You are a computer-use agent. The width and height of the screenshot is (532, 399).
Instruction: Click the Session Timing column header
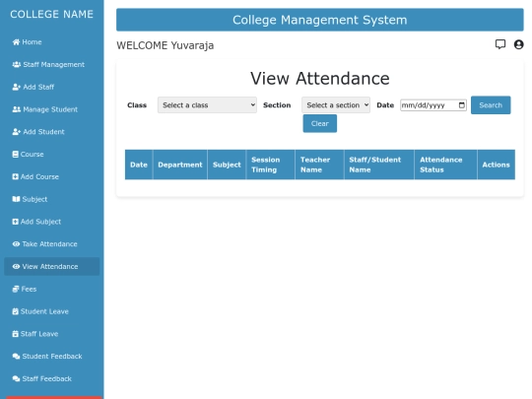coord(270,165)
